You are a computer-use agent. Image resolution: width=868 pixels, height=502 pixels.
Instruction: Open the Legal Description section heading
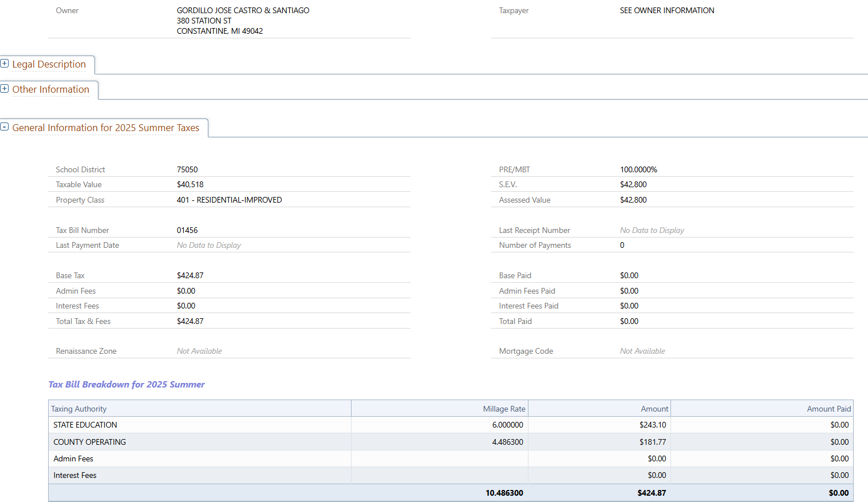pyautogui.click(x=49, y=64)
